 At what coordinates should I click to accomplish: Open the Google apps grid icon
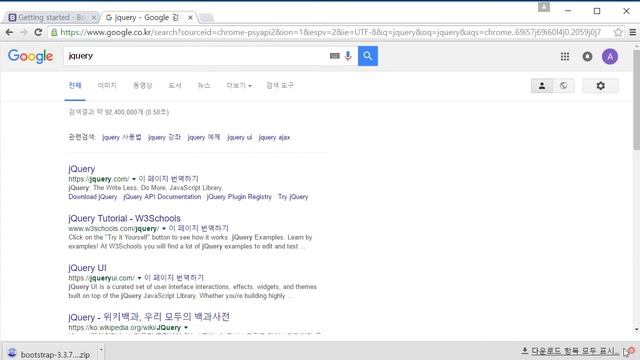click(x=565, y=57)
